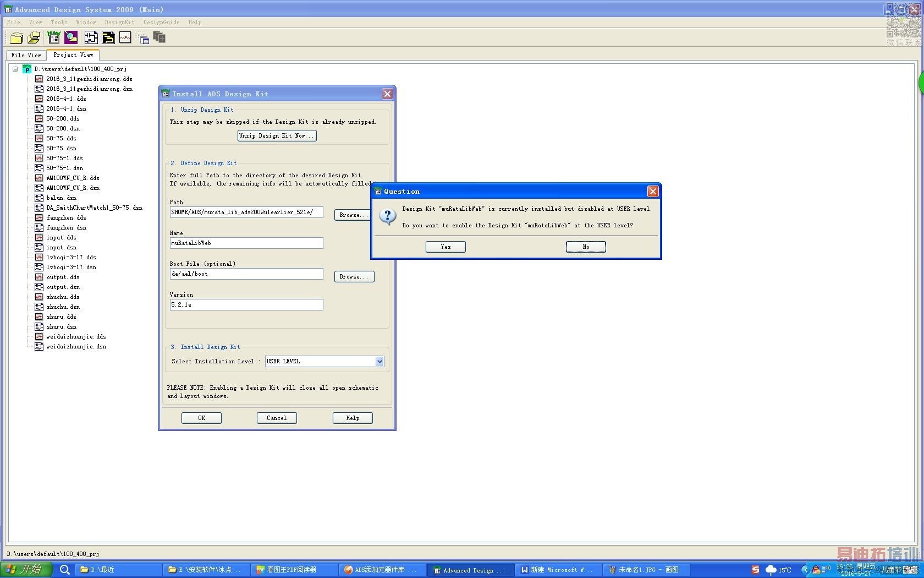
Task: Click the icon beside AM100WN_CU_R.dds
Action: click(38, 178)
